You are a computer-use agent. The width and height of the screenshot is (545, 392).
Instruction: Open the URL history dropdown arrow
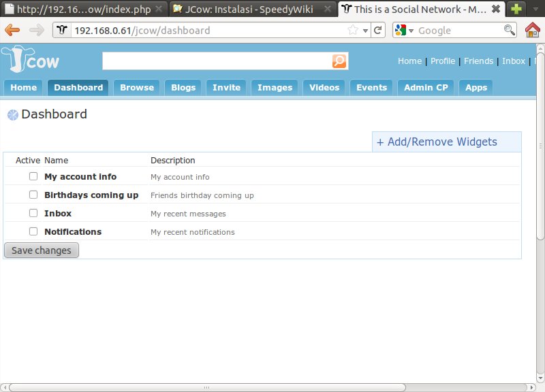[x=365, y=31]
